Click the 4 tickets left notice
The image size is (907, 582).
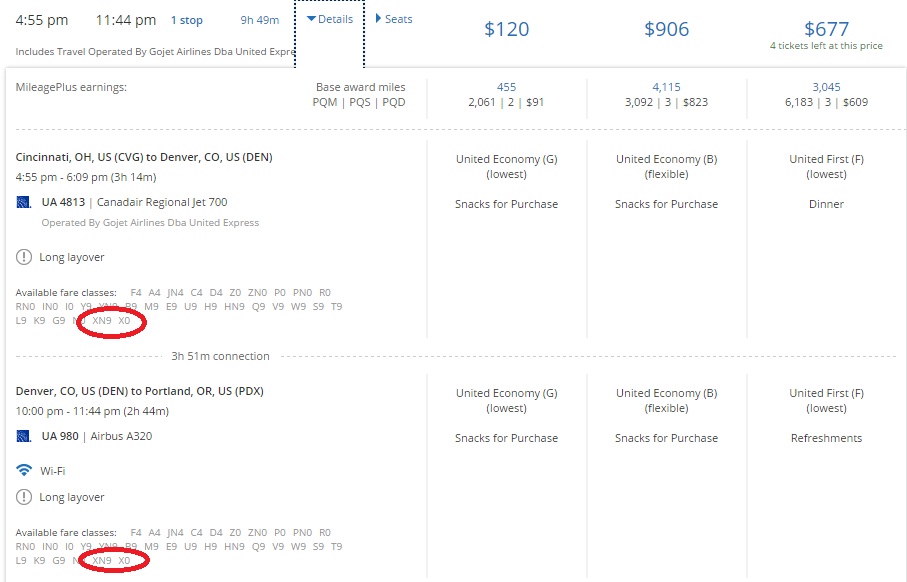[826, 46]
